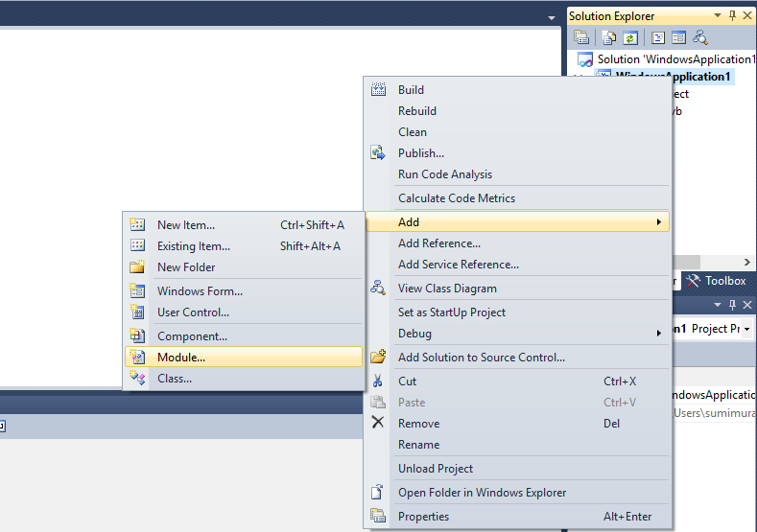Image resolution: width=757 pixels, height=532 pixels.
Task: Add a Component... from submenu
Action: tap(244, 336)
